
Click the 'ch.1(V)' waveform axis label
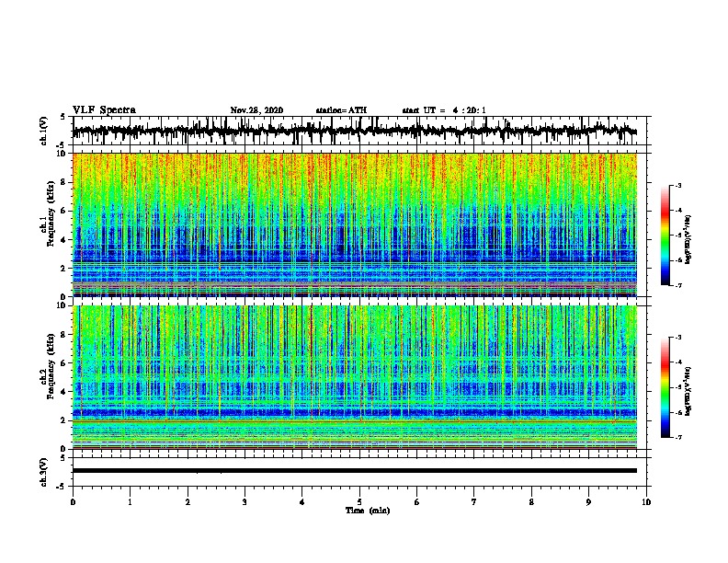[x=44, y=131]
